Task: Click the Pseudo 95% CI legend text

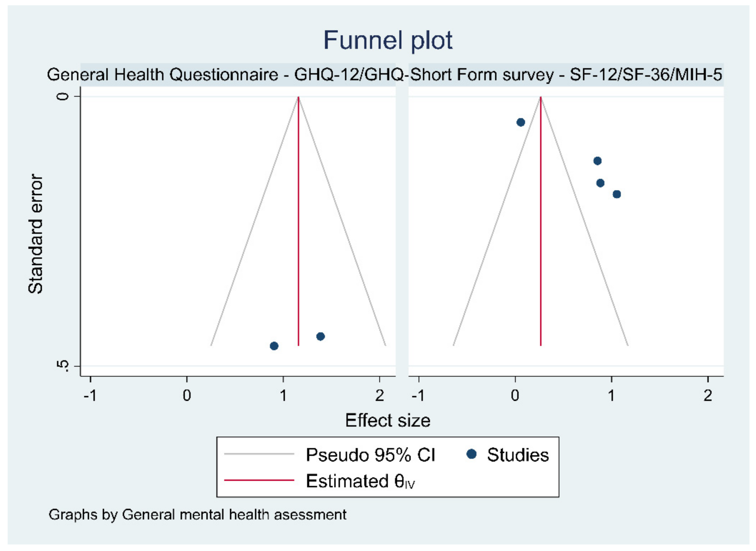Action: [370, 455]
